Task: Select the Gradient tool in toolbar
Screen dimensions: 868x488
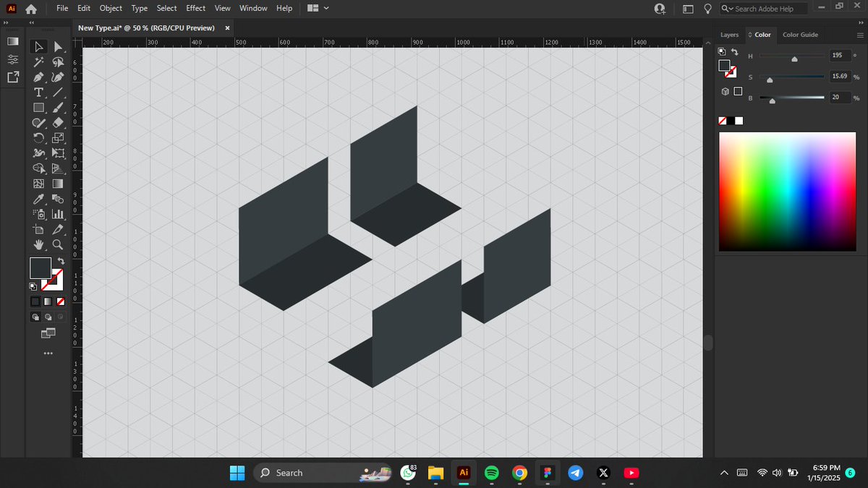Action: 58,184
